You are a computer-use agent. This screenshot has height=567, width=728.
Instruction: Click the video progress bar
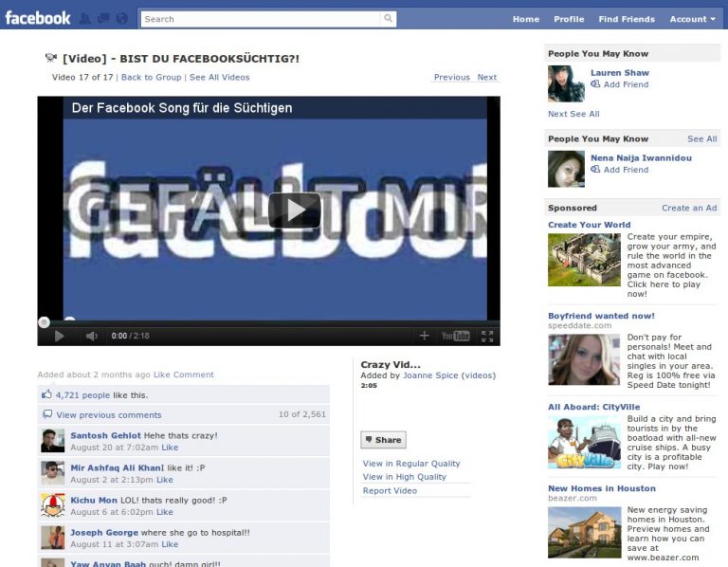(x=269, y=322)
